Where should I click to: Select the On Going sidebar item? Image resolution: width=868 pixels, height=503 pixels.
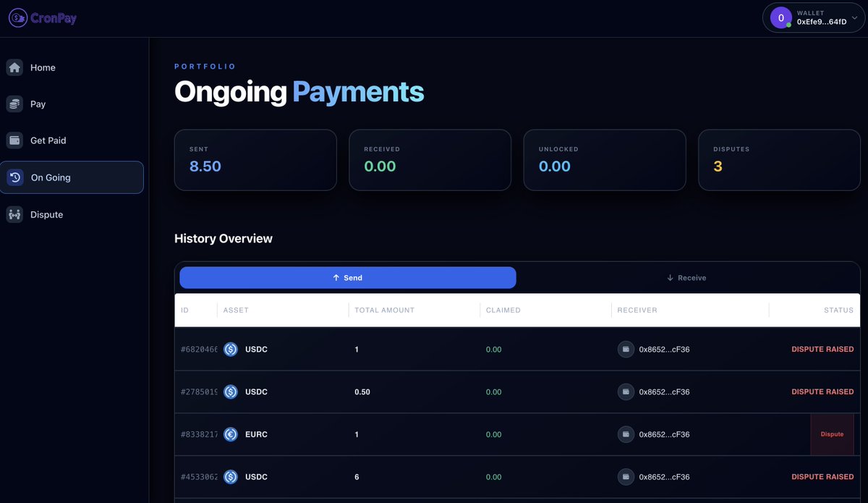[72, 177]
